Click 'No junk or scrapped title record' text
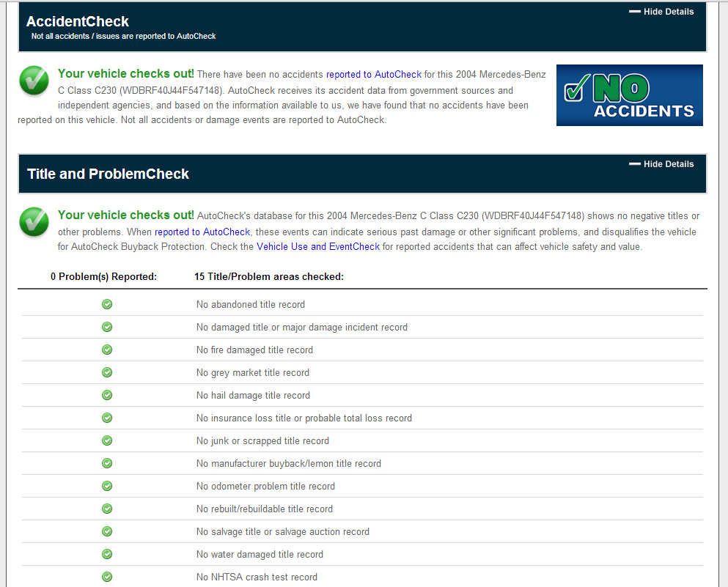The image size is (728, 587). (262, 441)
